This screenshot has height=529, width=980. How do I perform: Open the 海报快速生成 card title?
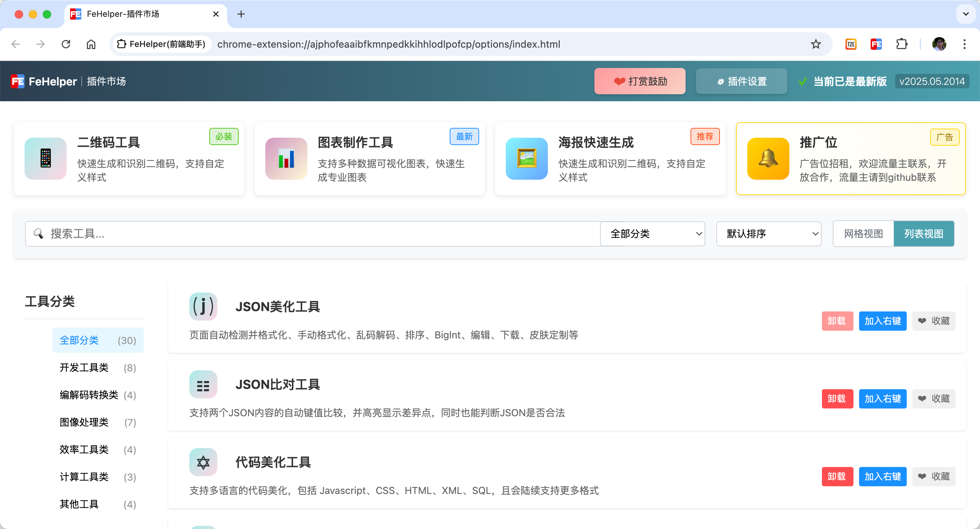pos(596,143)
